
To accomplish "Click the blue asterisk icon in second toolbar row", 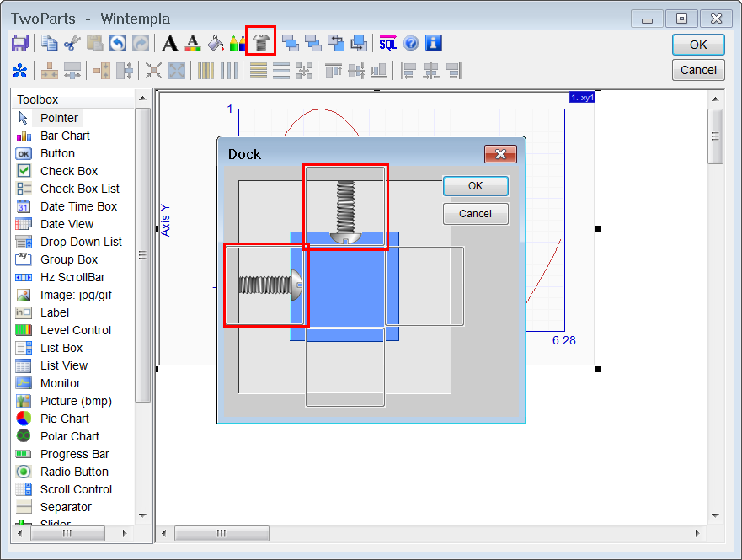I will pyautogui.click(x=20, y=71).
